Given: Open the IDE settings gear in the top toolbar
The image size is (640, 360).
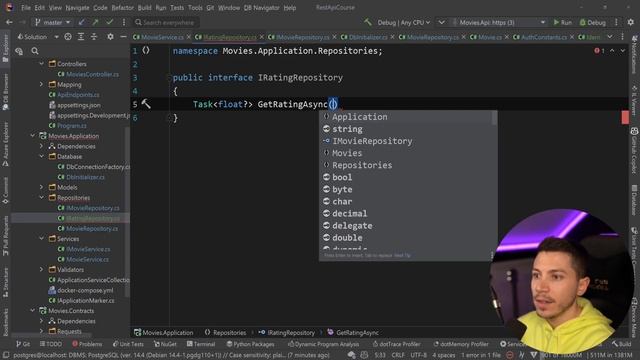Looking at the screenshot, I should point(631,22).
